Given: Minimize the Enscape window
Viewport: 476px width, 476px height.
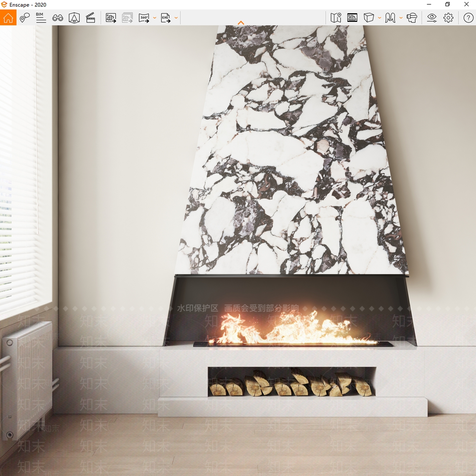Looking at the screenshot, I should click(x=429, y=4).
